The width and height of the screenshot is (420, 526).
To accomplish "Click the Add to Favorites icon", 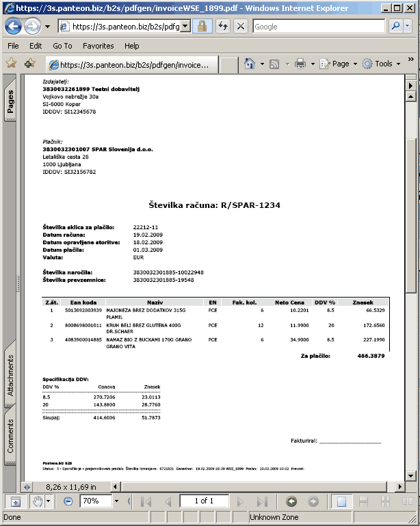I will (x=29, y=63).
